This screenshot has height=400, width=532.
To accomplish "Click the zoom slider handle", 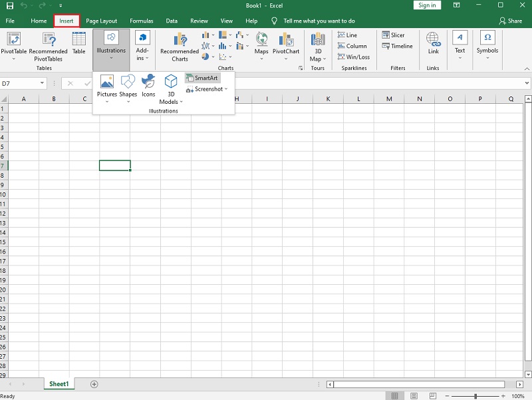I will pyautogui.click(x=475, y=396).
